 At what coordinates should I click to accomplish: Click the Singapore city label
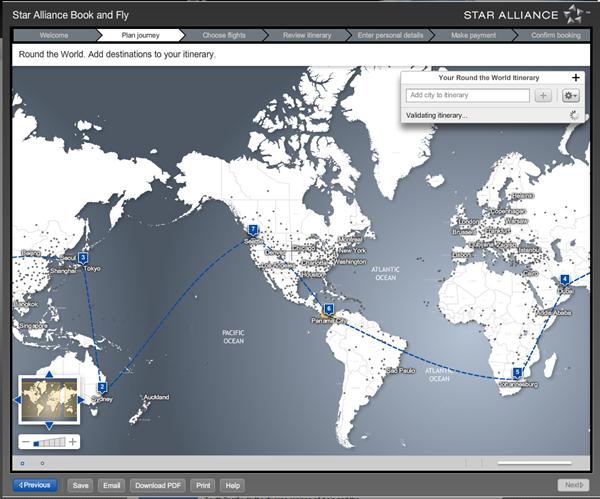pyautogui.click(x=33, y=326)
